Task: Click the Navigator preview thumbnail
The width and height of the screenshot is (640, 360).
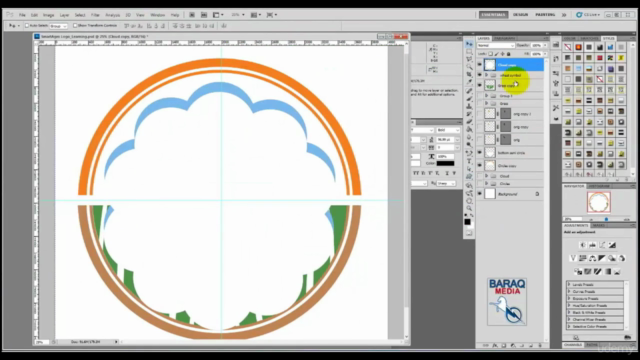Action: 599,202
